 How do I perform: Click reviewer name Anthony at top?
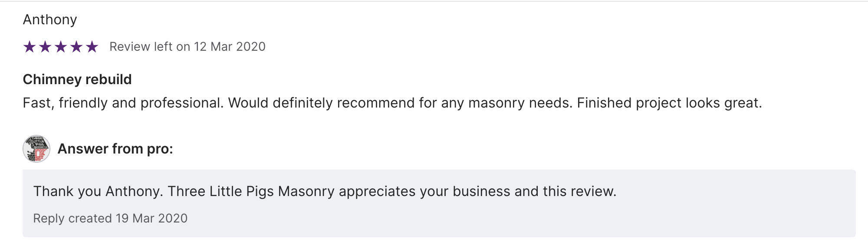click(x=50, y=20)
